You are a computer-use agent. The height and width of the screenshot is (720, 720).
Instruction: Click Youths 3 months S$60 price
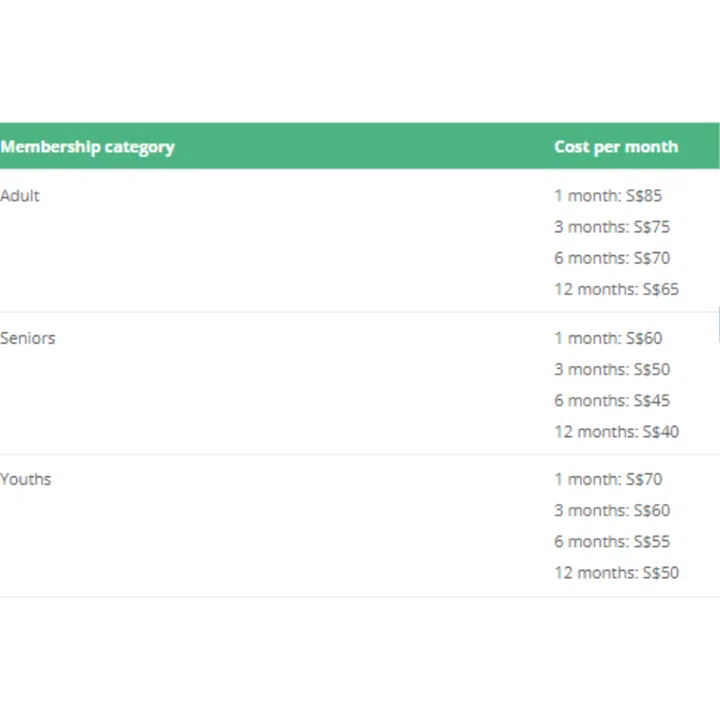612,510
